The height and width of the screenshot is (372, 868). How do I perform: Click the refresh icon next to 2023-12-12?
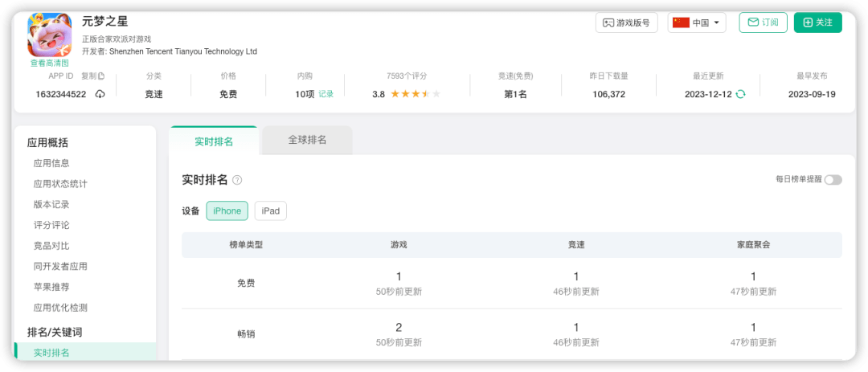740,94
